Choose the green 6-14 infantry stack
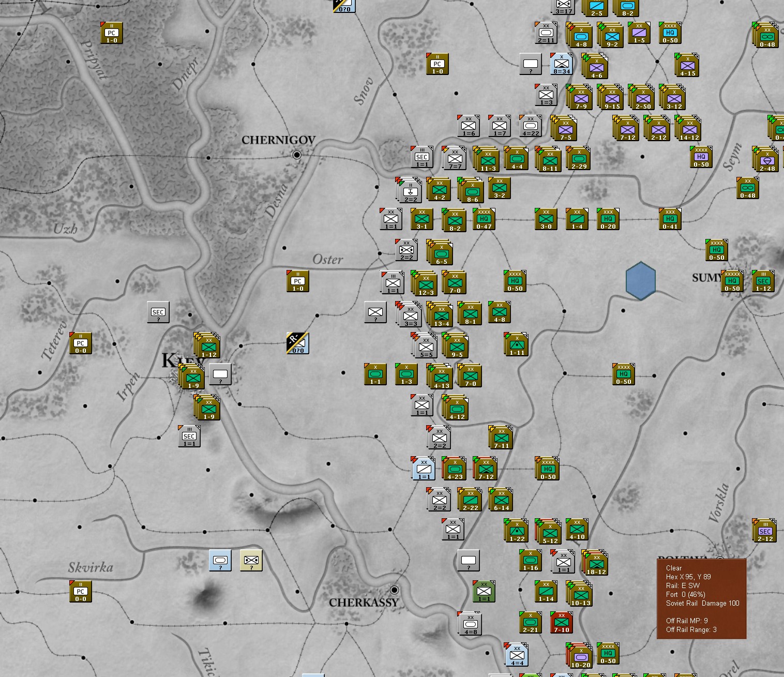This screenshot has width=784, height=677. pyautogui.click(x=501, y=500)
